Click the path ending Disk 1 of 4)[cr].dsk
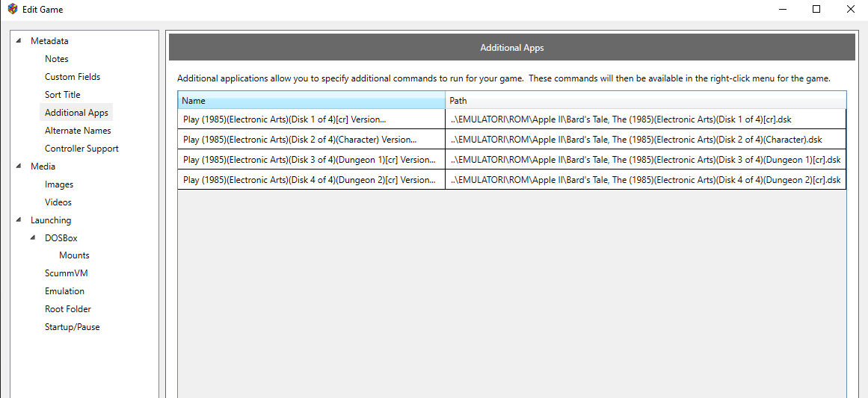The image size is (868, 398). 645,119
